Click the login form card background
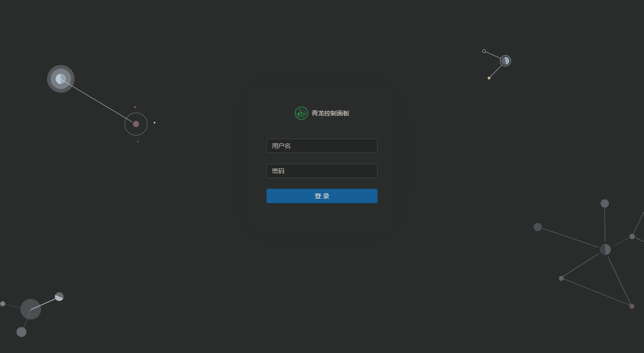The height and width of the screenshot is (353, 644). [322, 219]
